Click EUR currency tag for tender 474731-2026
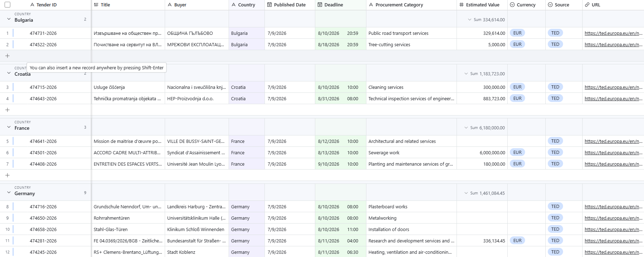 click(517, 33)
